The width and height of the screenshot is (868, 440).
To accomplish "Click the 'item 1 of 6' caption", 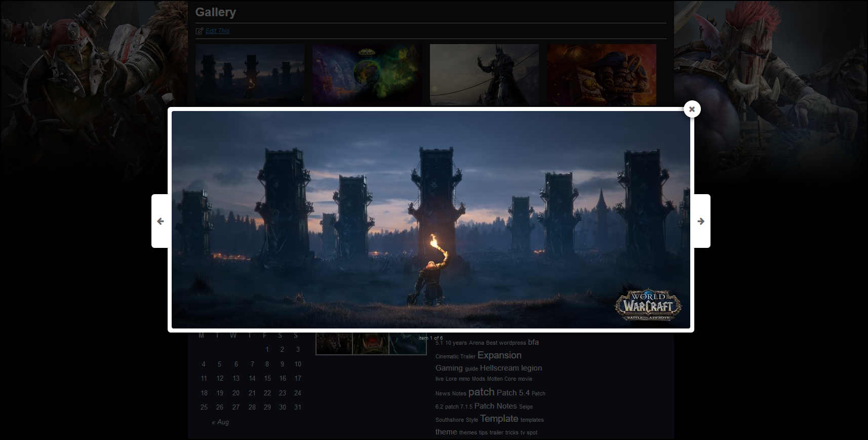I will coord(431,338).
